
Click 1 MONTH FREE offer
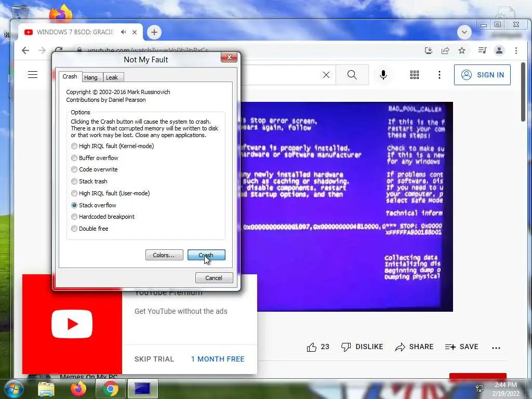tap(218, 359)
